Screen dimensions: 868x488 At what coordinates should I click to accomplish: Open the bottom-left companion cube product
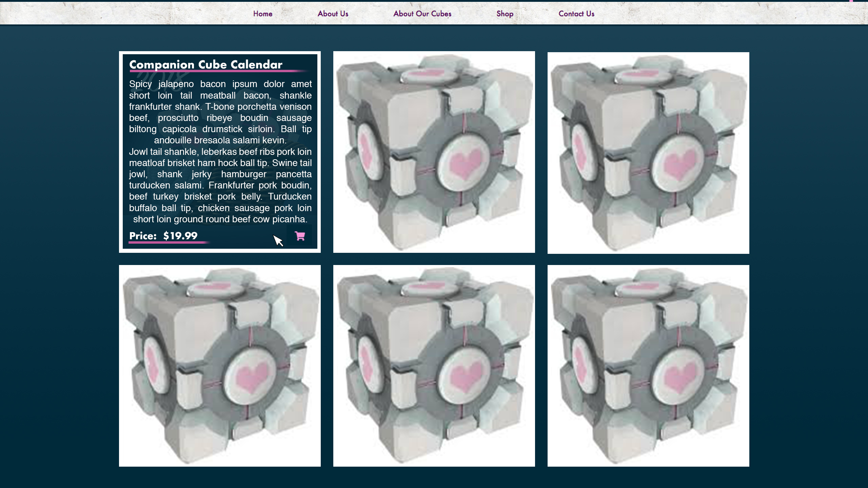click(220, 366)
